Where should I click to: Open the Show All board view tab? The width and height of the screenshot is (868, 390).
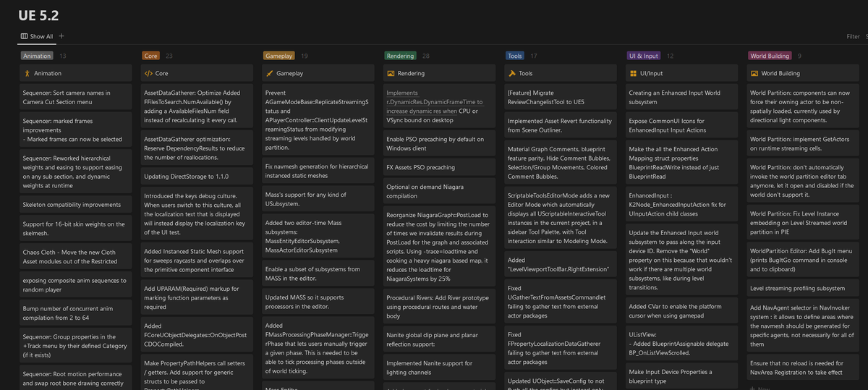point(37,36)
